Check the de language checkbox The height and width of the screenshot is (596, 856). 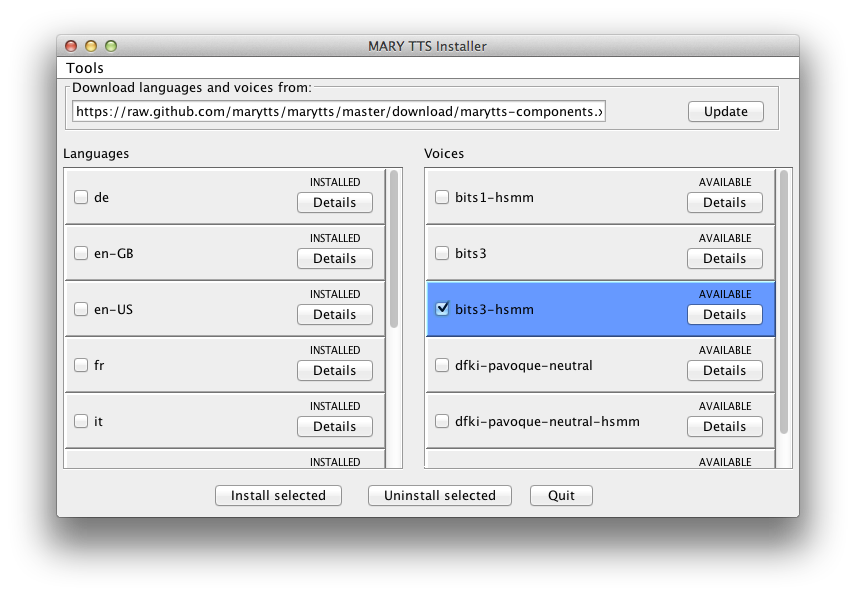point(81,197)
